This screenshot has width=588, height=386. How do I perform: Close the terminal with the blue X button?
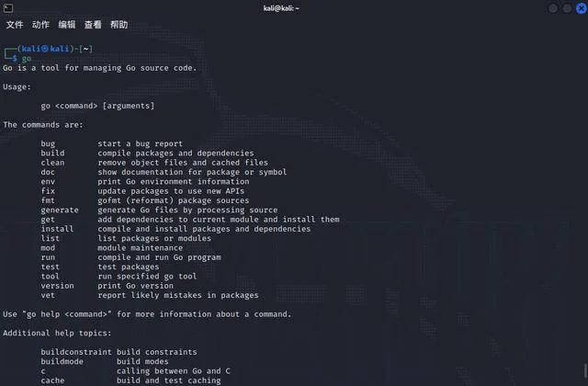582,8
